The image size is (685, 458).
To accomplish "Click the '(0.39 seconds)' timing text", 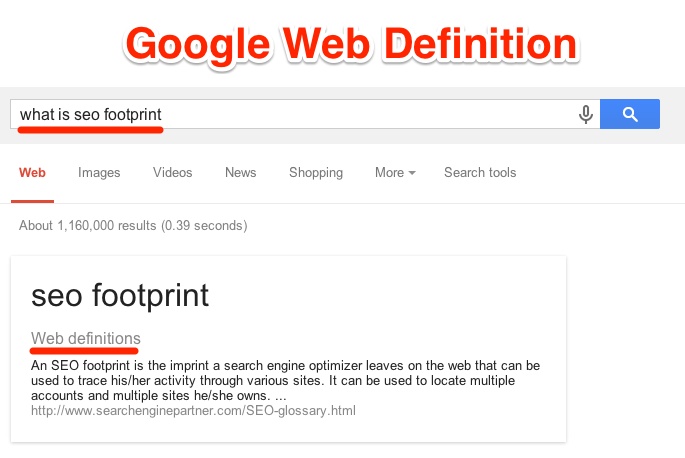I will [x=204, y=226].
